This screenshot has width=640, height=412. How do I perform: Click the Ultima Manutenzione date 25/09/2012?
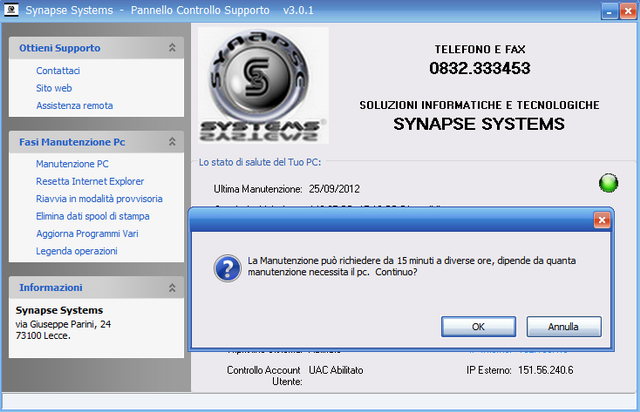(x=334, y=189)
